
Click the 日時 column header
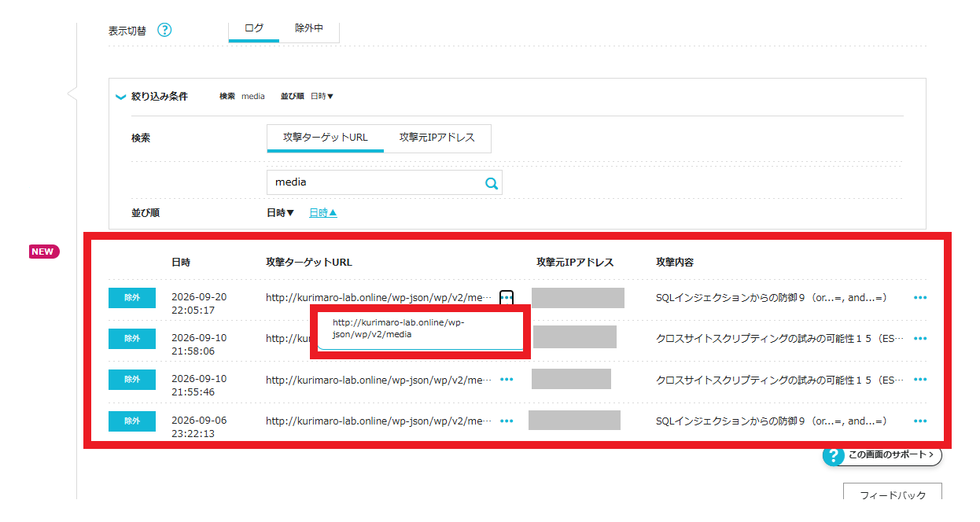click(x=181, y=262)
